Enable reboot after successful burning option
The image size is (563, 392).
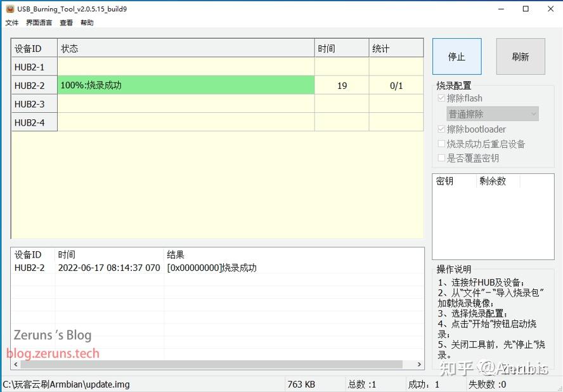click(x=441, y=144)
